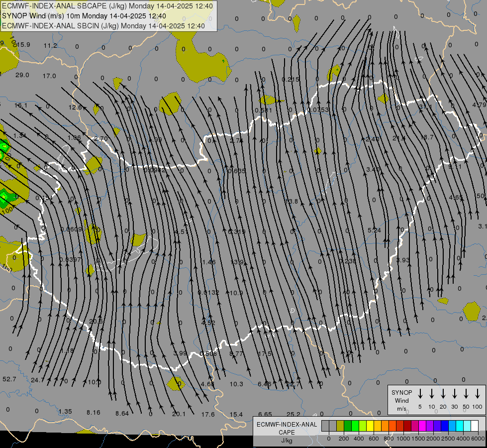This screenshot has height=448, width=487.
Task: Click the map value 8.77
Action: (x=236, y=353)
